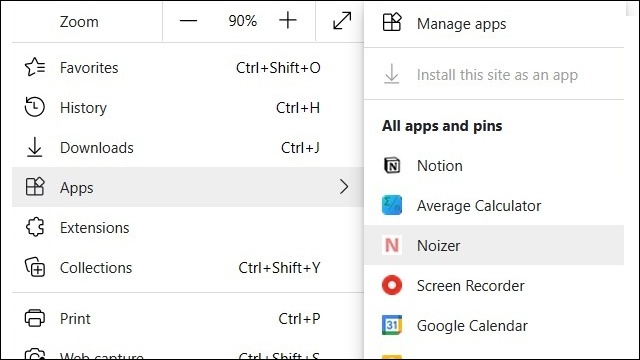The image size is (640, 360).
Task: Open the Downloads menu entry
Action: point(188,148)
